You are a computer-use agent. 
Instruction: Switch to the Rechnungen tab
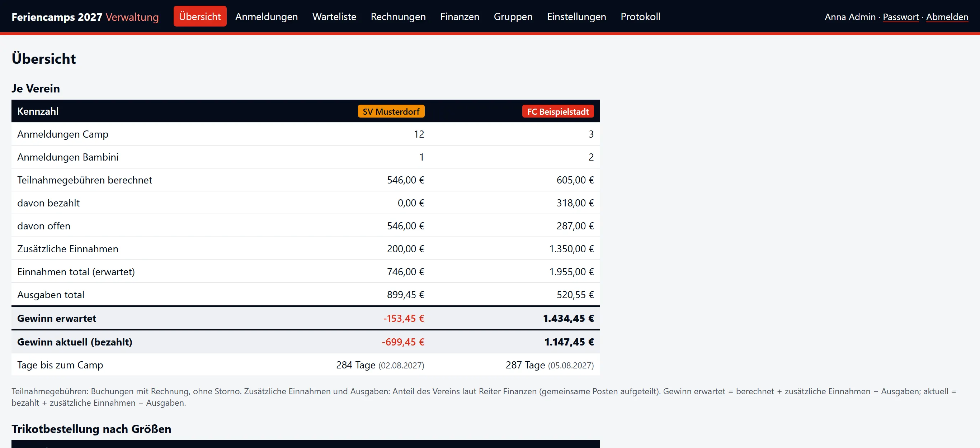(398, 16)
